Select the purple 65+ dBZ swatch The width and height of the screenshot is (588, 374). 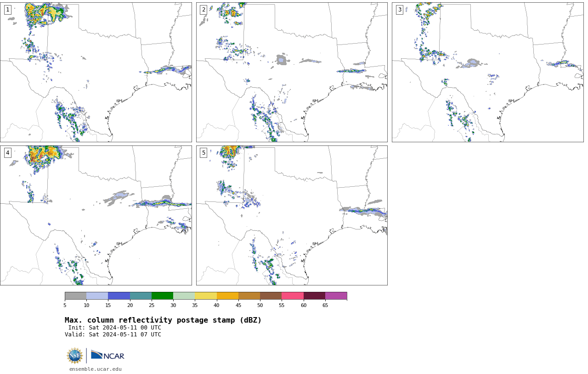pos(336,296)
